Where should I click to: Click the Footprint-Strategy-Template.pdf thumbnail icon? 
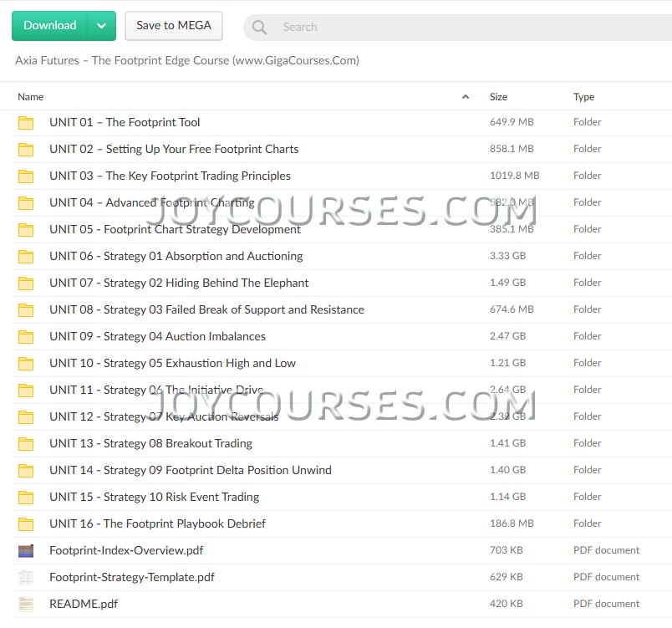(26, 578)
